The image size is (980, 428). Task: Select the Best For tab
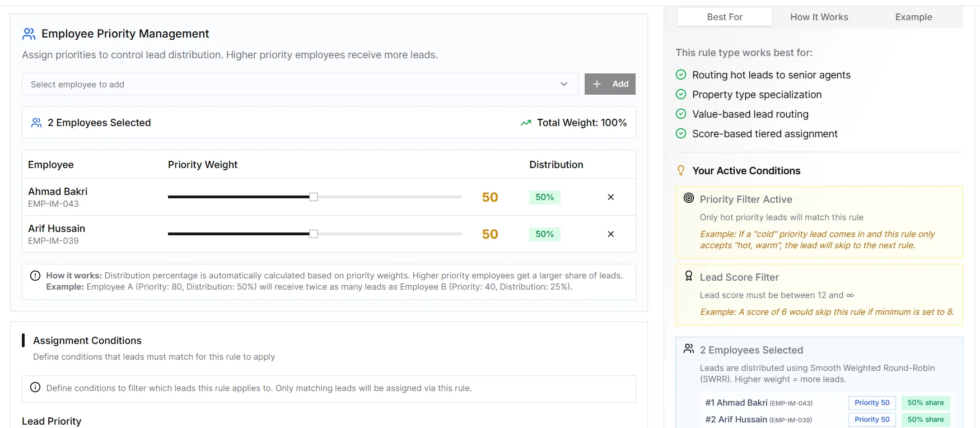point(725,17)
